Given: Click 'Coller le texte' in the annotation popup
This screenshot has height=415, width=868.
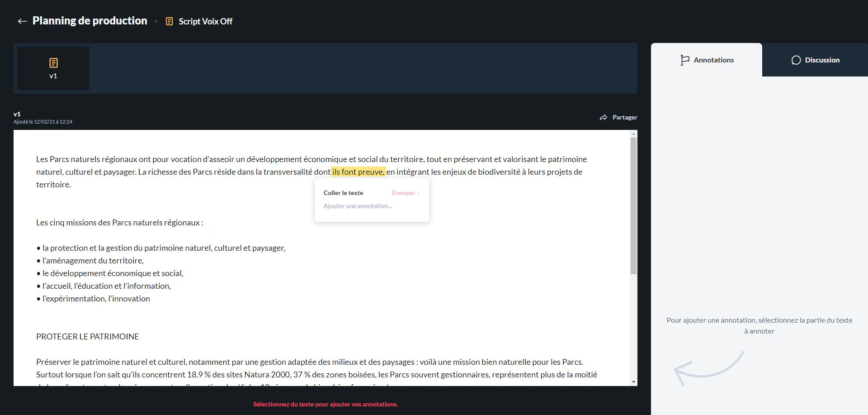Looking at the screenshot, I should tap(343, 193).
